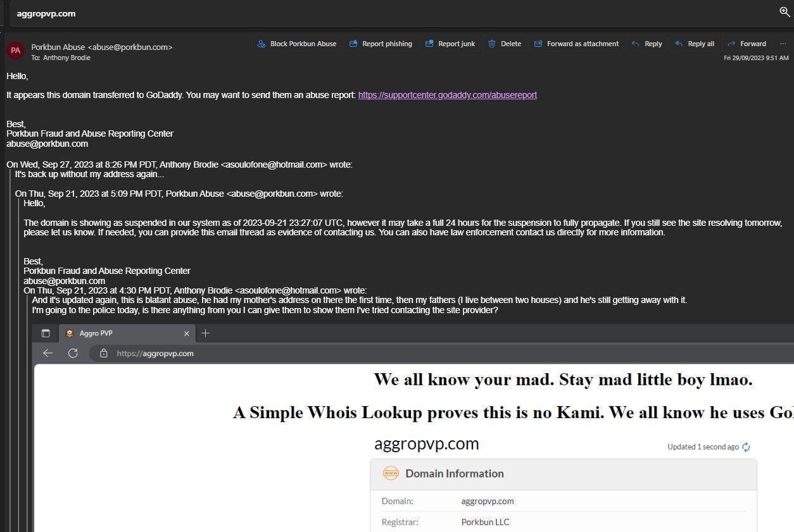Viewport: 794px width, 532px height.
Task: Click the whois refresh icon next to Updated
Action: (746, 447)
